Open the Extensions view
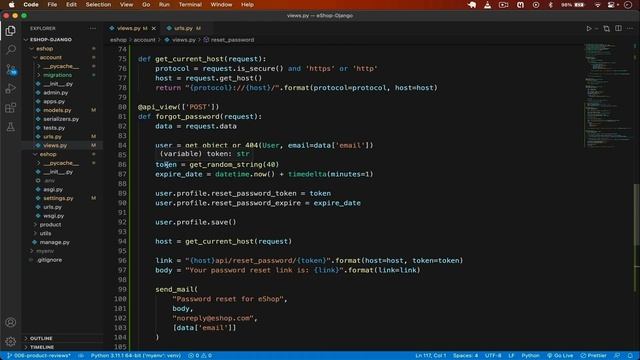Viewport: 640px width, 360px height. click(11, 108)
